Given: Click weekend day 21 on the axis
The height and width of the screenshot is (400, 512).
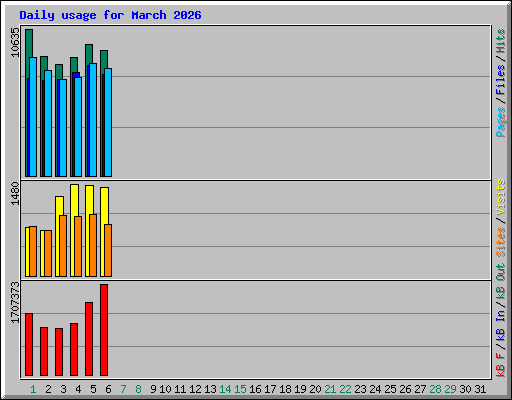Looking at the screenshot, I should click(x=330, y=389).
